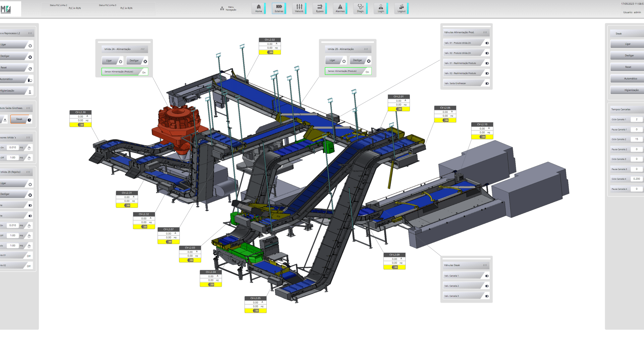The height and width of the screenshot is (362, 644).
Task: Click power icon of Ishida 2B Alimentação Ligar
Action: click(x=344, y=61)
